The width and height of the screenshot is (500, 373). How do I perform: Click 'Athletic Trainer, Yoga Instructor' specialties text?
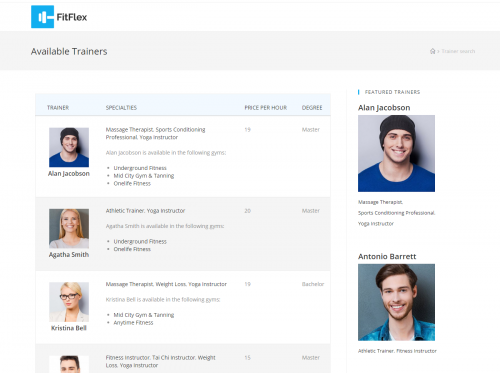click(x=145, y=211)
